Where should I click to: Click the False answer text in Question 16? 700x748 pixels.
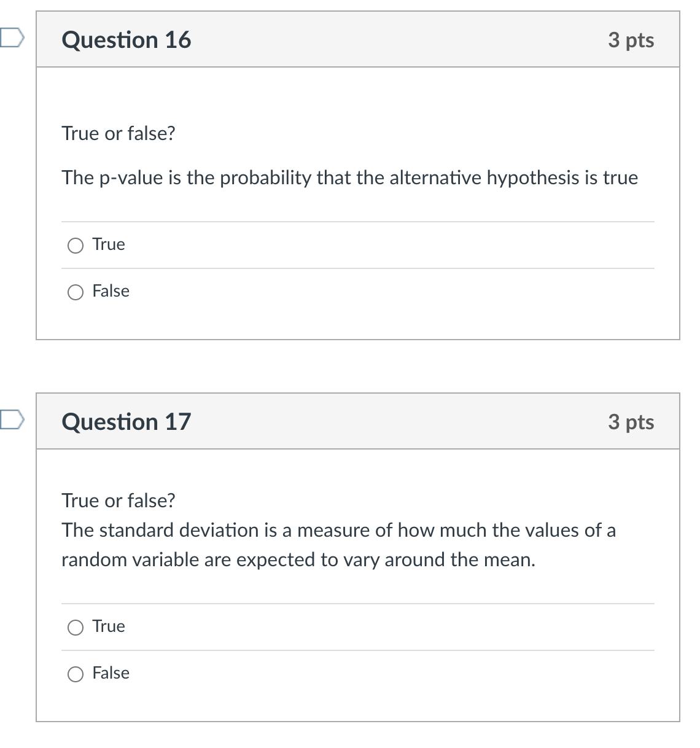111,292
